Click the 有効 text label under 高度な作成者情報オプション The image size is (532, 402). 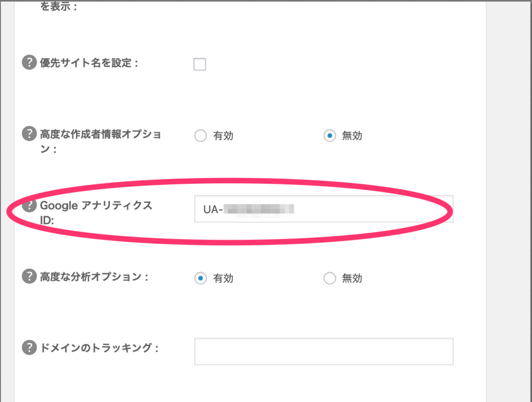point(223,136)
